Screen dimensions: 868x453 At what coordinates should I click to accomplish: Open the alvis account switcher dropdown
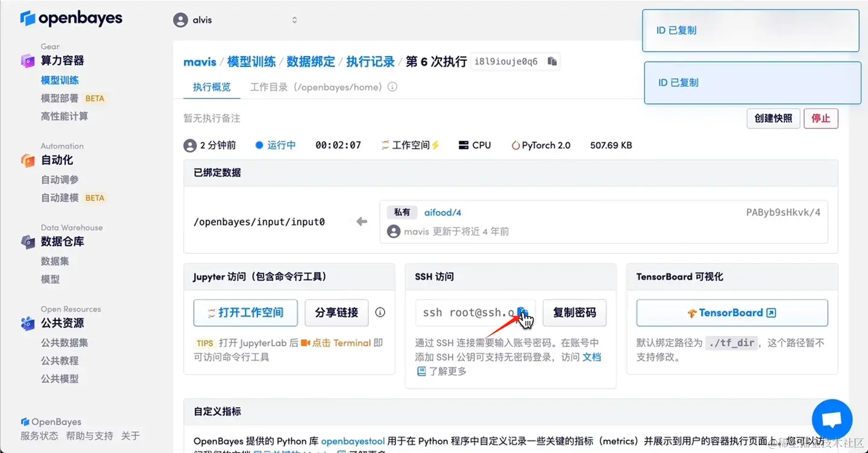(x=236, y=20)
